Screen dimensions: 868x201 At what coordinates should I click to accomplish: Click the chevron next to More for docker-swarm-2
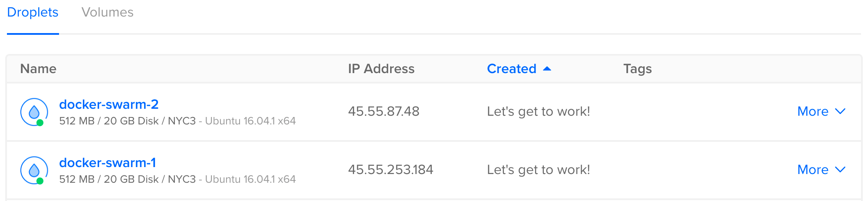coord(840,111)
